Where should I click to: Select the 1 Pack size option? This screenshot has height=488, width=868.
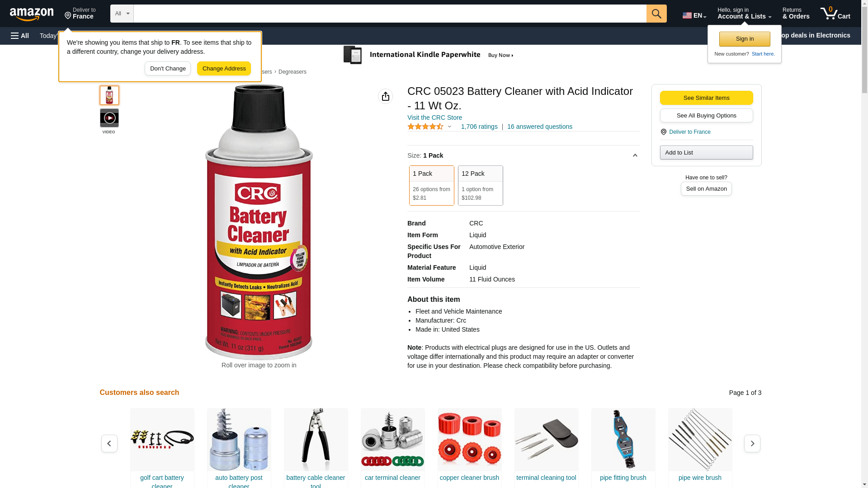click(432, 185)
